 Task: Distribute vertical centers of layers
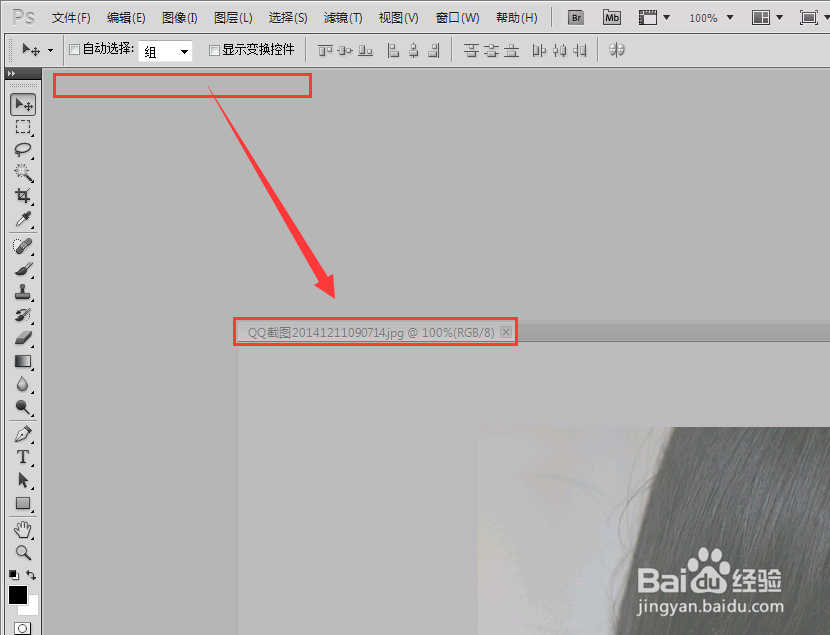(491, 50)
